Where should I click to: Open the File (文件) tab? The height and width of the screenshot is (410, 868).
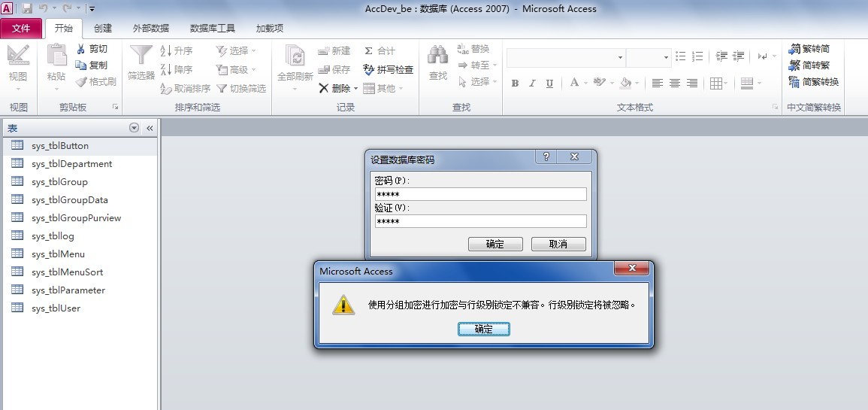click(21, 29)
